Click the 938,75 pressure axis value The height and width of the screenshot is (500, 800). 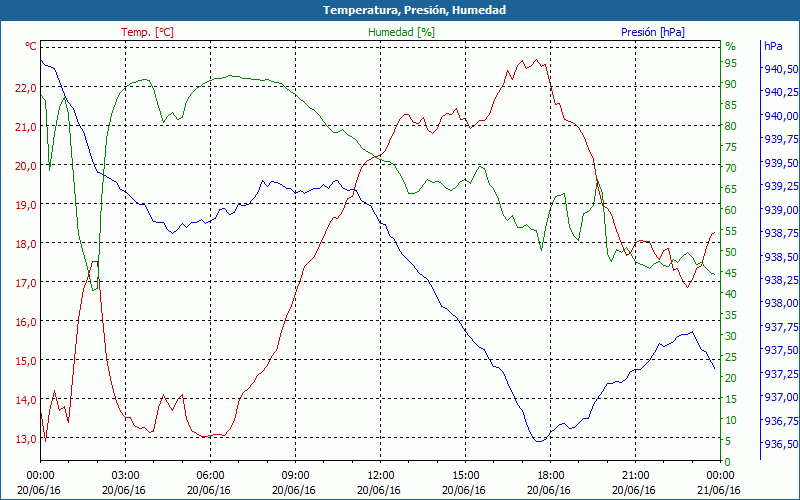tap(782, 233)
